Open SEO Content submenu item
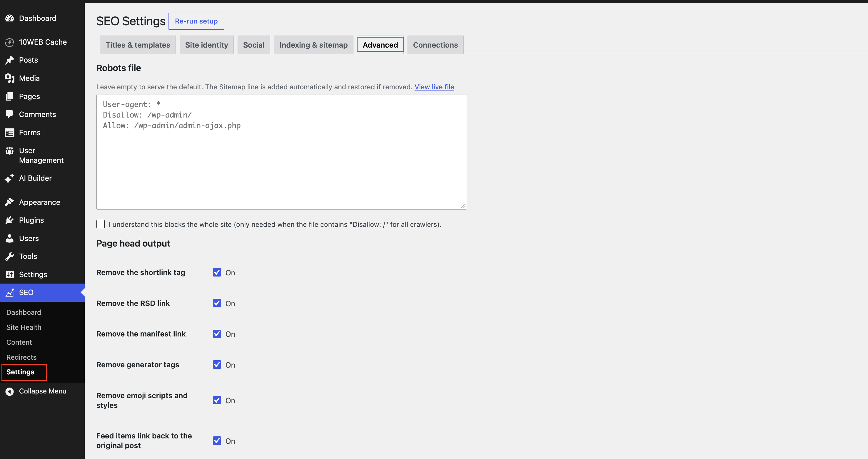Screen dimensions: 868x459 coord(19,342)
